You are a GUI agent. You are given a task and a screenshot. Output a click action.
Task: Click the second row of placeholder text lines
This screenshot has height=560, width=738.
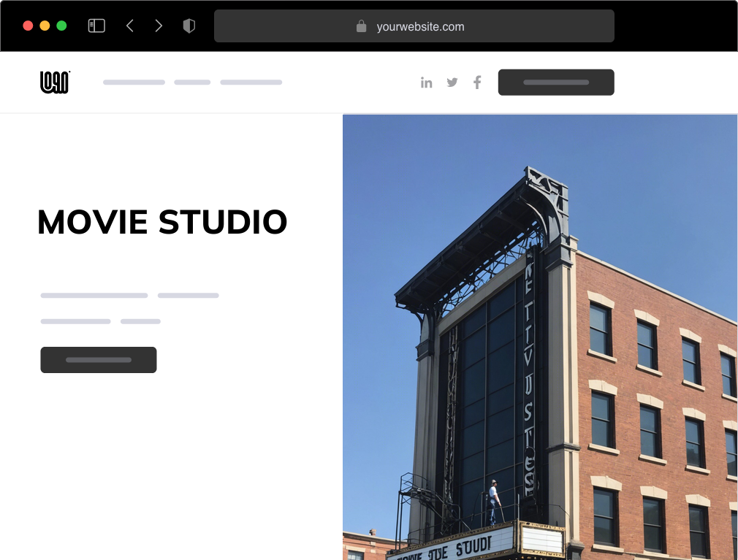click(x=99, y=321)
